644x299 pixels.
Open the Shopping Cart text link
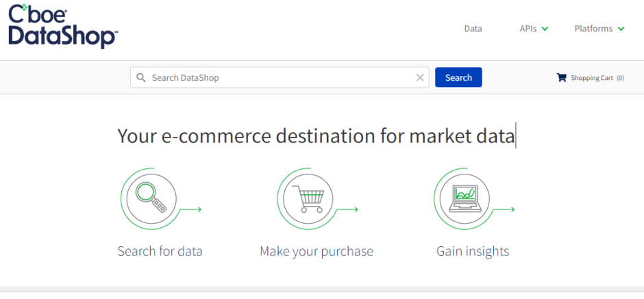click(x=592, y=78)
